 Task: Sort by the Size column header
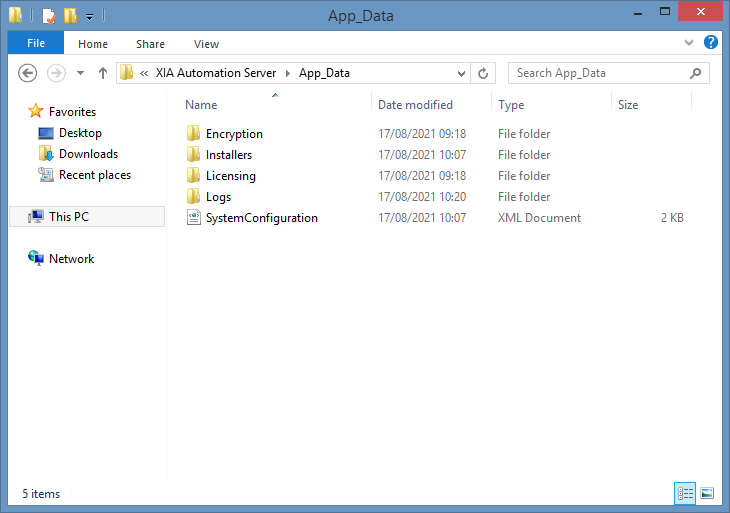(x=628, y=105)
